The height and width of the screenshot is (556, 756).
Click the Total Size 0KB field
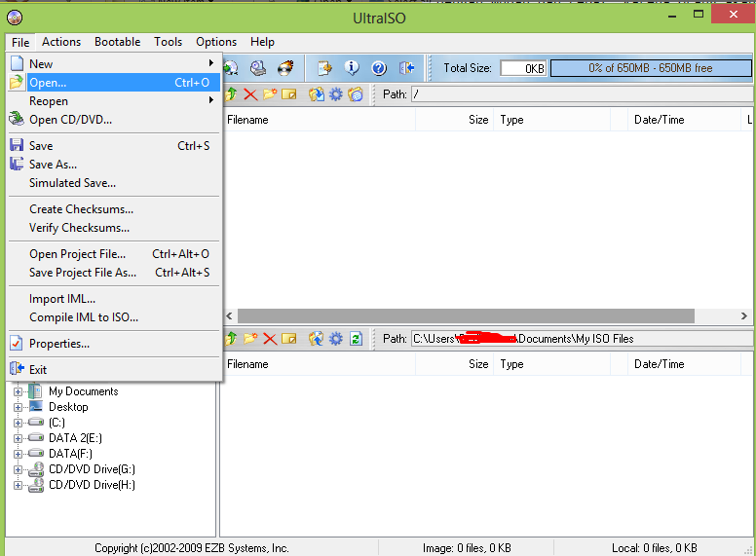(x=523, y=68)
